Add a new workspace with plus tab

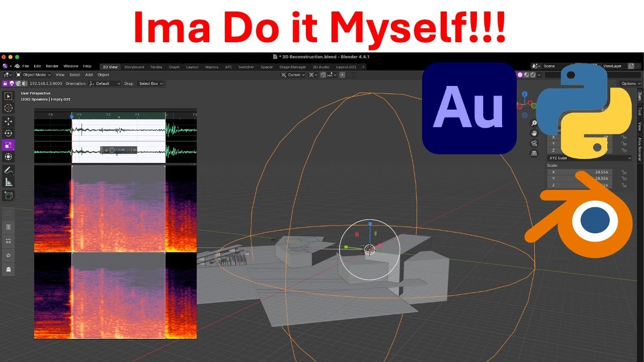(x=363, y=67)
